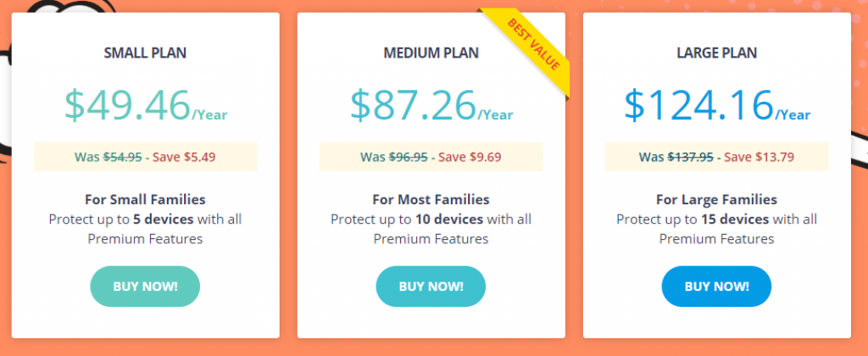Click the struck-through $137.95 old price
This screenshot has height=356, width=868.
point(690,157)
